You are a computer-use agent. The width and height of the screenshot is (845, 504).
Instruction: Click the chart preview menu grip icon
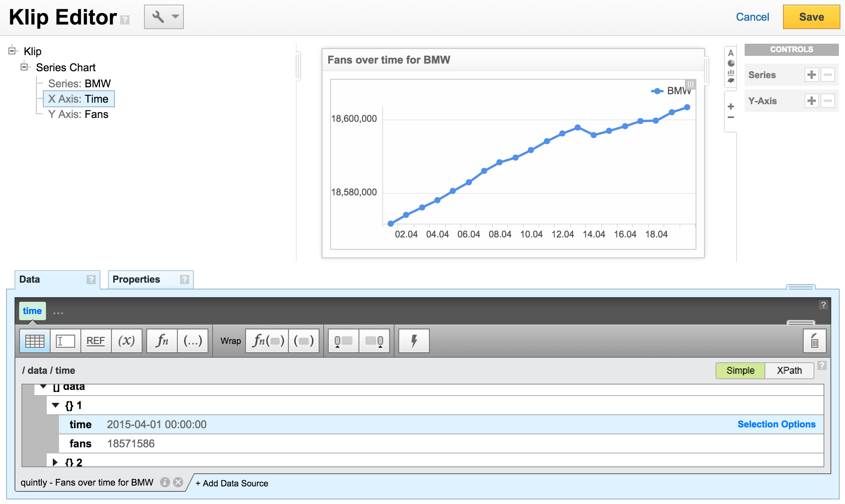tap(690, 84)
